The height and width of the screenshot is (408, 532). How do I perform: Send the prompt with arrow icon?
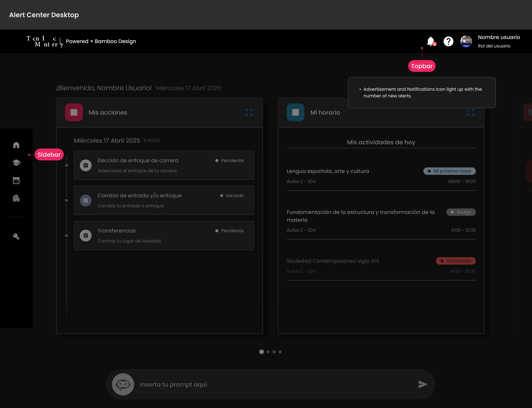coord(423,385)
